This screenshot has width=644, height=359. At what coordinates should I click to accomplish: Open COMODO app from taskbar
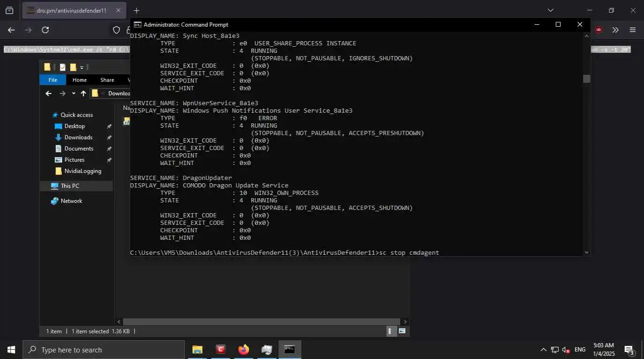click(220, 350)
